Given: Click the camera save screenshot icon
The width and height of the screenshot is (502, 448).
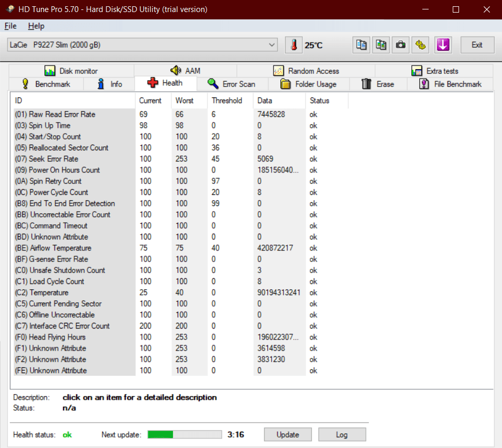Looking at the screenshot, I should [x=400, y=45].
